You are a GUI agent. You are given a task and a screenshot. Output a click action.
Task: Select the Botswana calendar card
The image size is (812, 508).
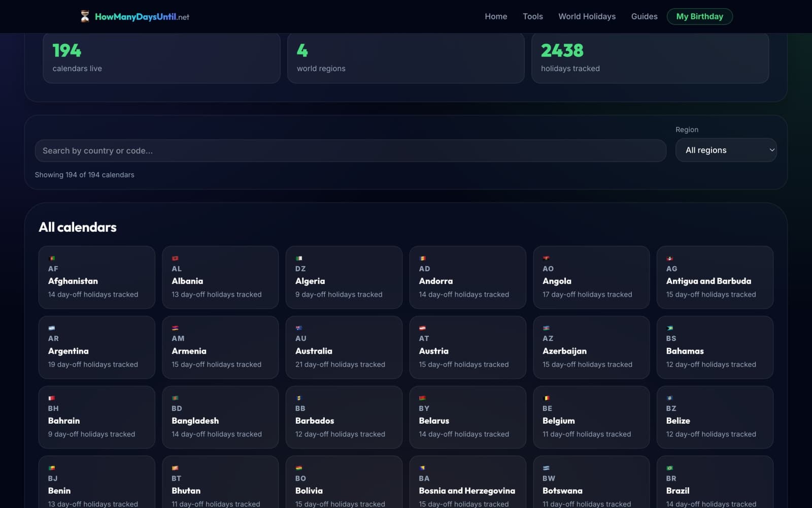pos(591,482)
